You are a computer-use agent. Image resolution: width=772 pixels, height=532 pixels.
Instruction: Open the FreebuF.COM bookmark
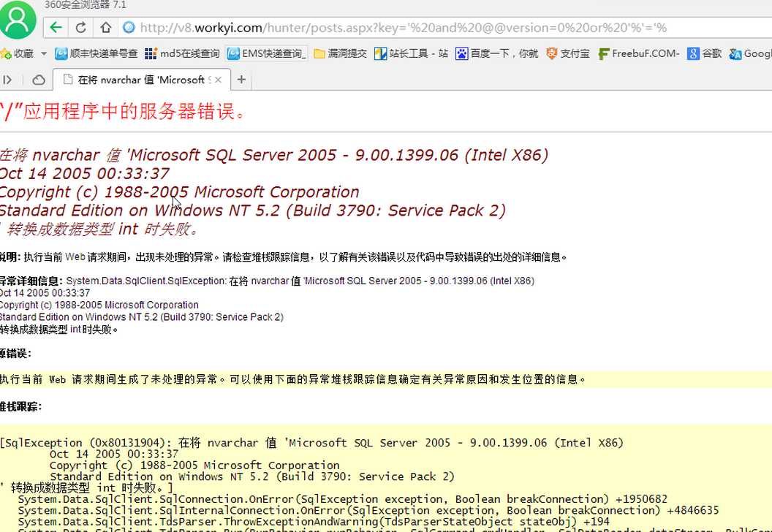coord(638,53)
